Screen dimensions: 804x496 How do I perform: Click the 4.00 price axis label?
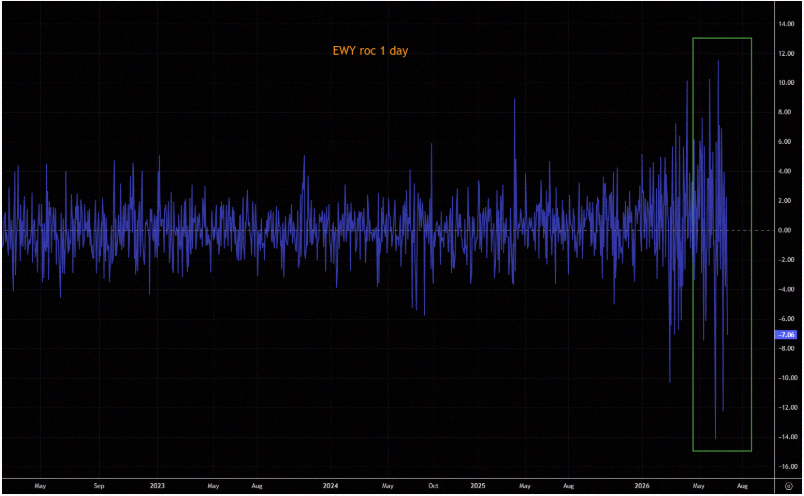click(x=785, y=171)
